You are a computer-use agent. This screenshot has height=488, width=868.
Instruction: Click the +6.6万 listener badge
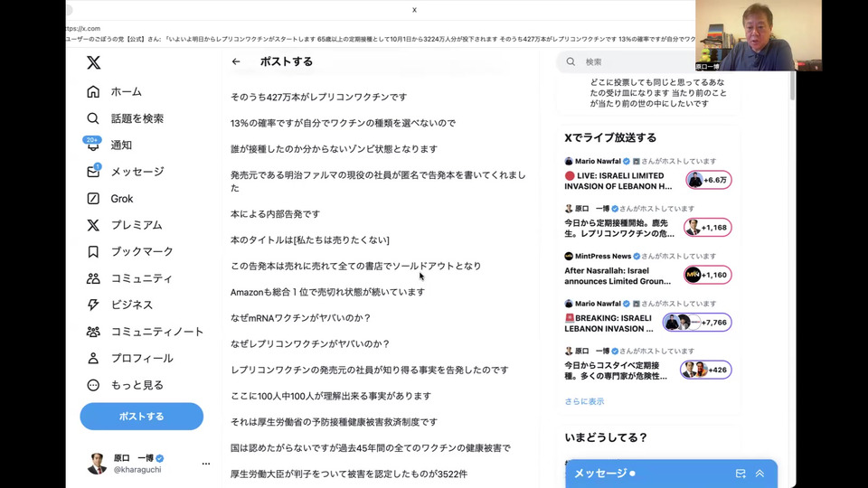click(709, 180)
